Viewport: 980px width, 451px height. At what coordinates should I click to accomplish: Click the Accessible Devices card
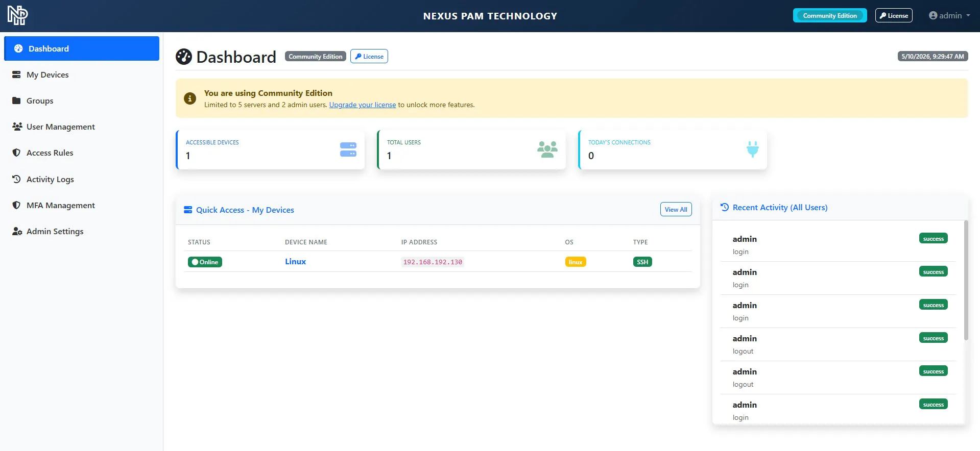point(270,149)
